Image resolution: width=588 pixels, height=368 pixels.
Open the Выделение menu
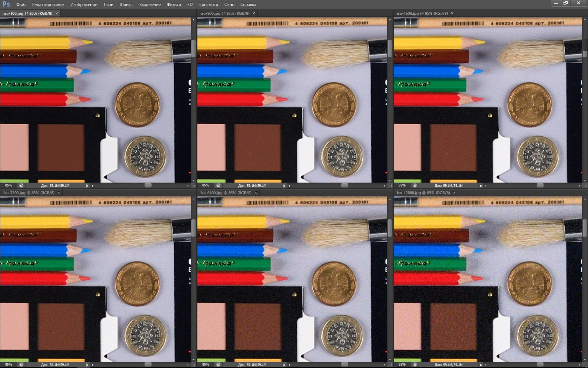150,5
